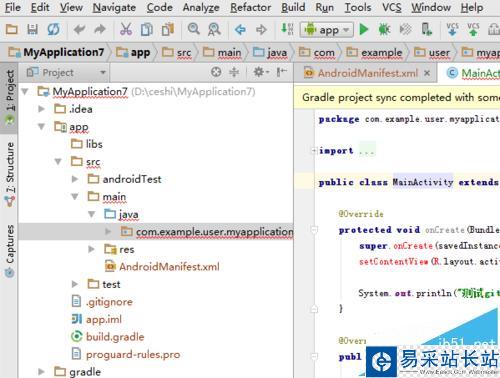Close the AndroidManifest.xml tab
The image size is (500, 378).
coord(427,73)
